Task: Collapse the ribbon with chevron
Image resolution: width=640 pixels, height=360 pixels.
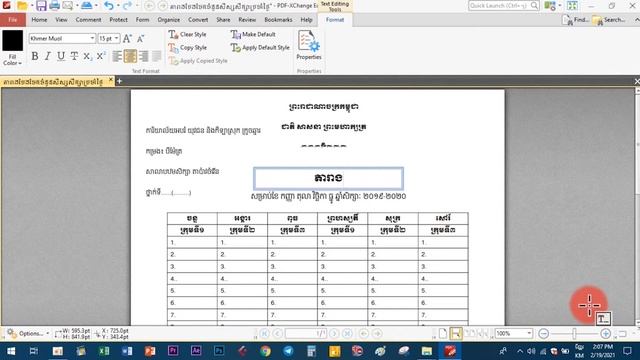Action: [x=636, y=20]
